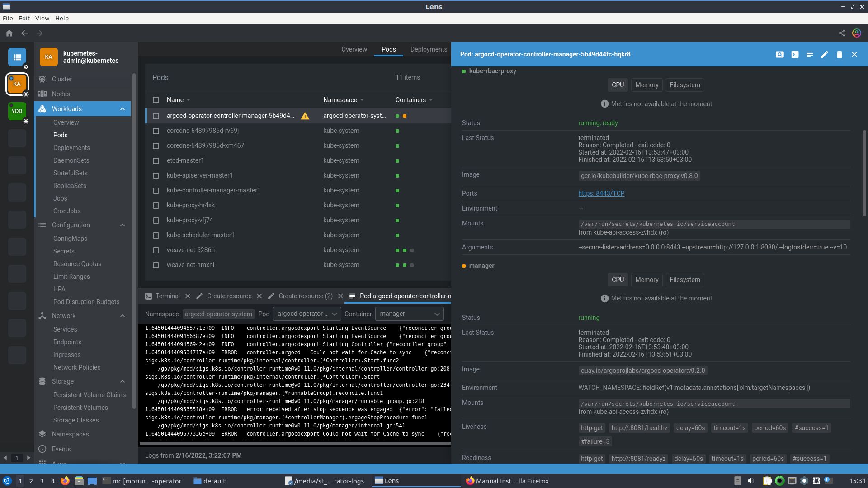Open pod search in the detail panel toolbar

pos(779,54)
